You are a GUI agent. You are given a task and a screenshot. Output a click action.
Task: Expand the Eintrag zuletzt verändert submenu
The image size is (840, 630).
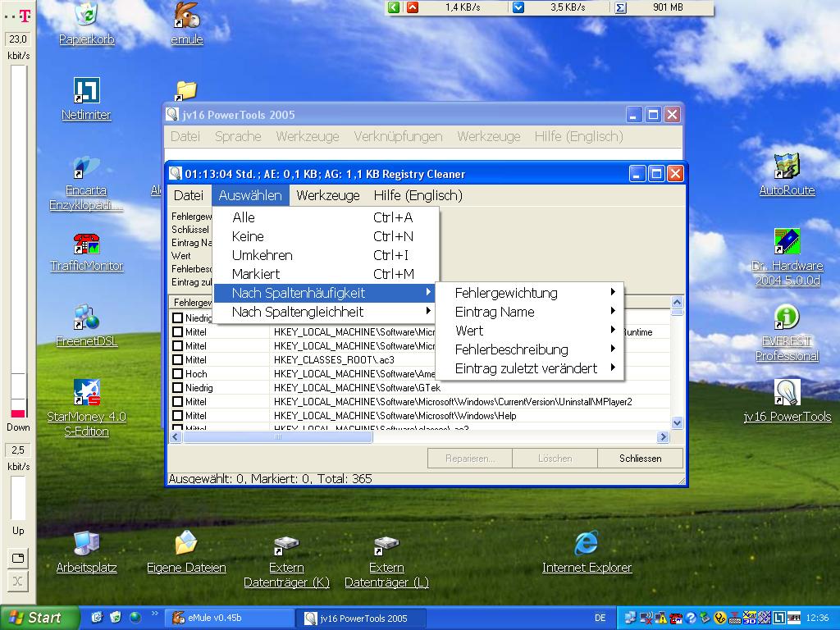coord(529,368)
